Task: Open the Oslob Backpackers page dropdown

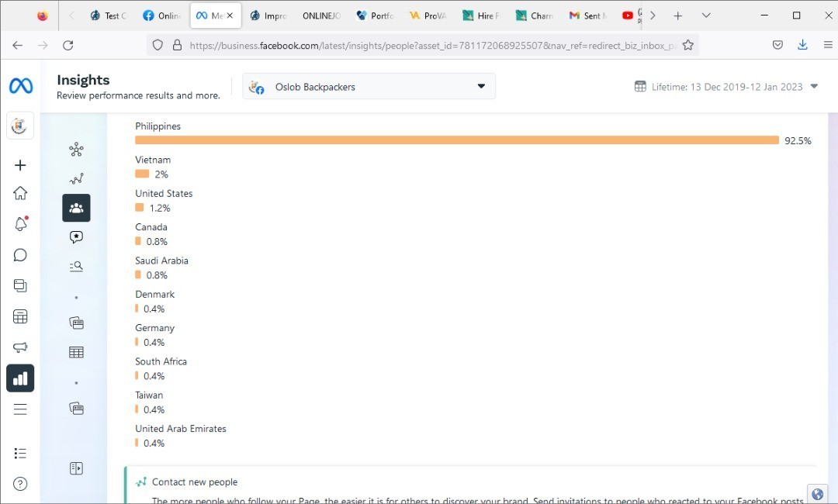Action: (369, 86)
